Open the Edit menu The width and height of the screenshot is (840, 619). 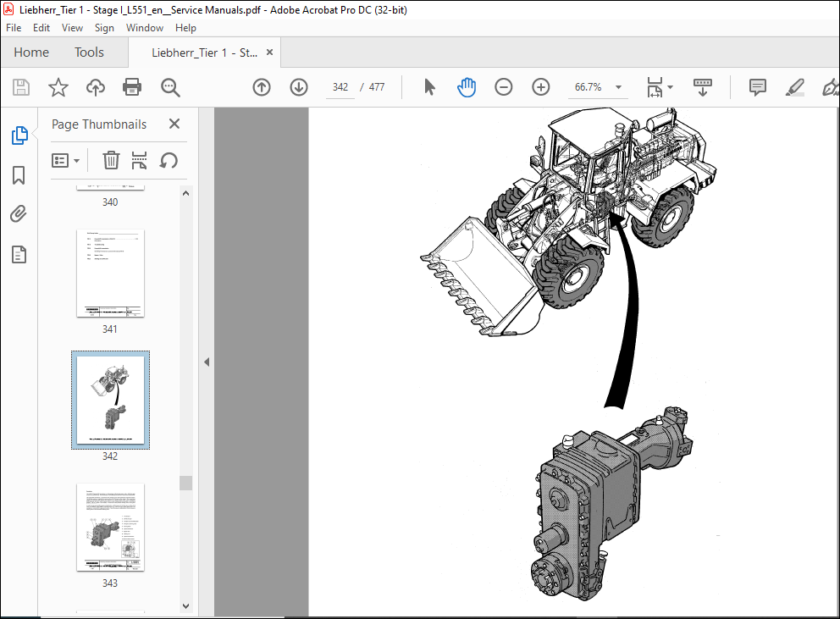pyautogui.click(x=41, y=28)
